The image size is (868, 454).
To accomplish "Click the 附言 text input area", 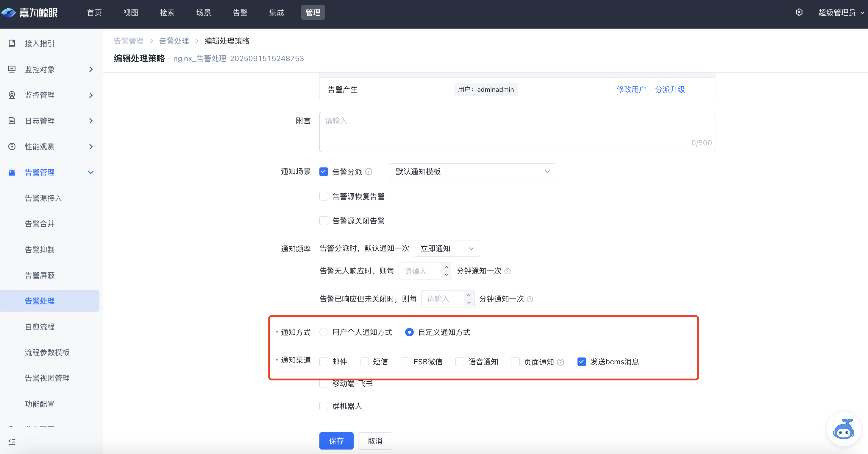I will pyautogui.click(x=517, y=132).
